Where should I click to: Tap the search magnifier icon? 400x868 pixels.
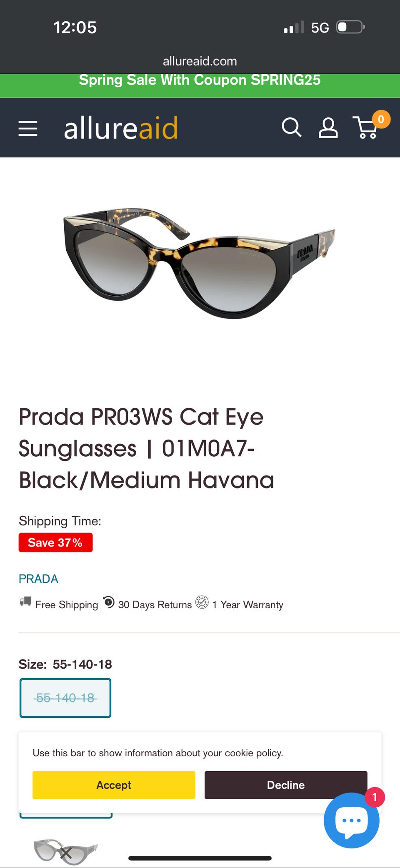291,127
